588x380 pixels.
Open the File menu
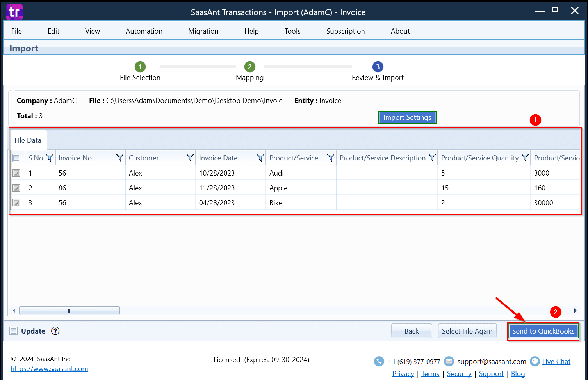pos(16,31)
